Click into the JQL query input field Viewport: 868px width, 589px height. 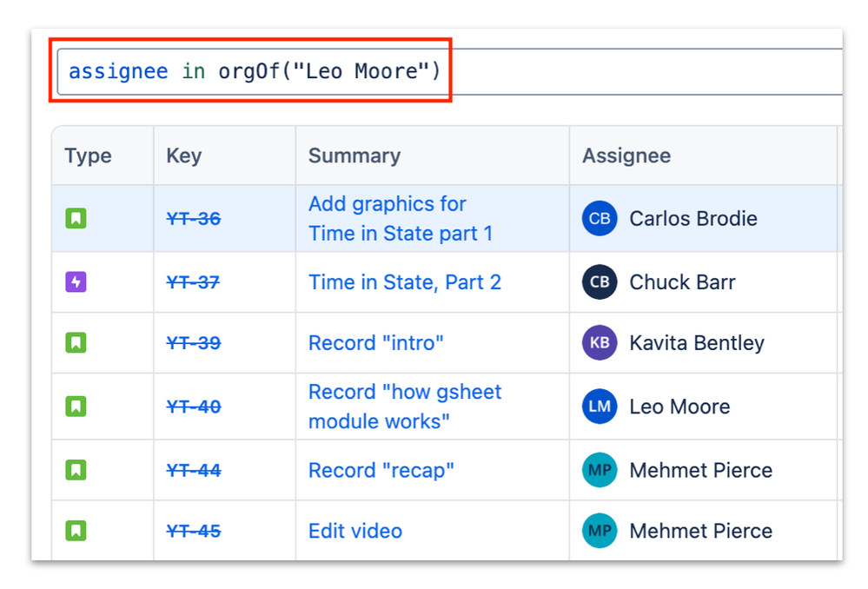(x=449, y=71)
